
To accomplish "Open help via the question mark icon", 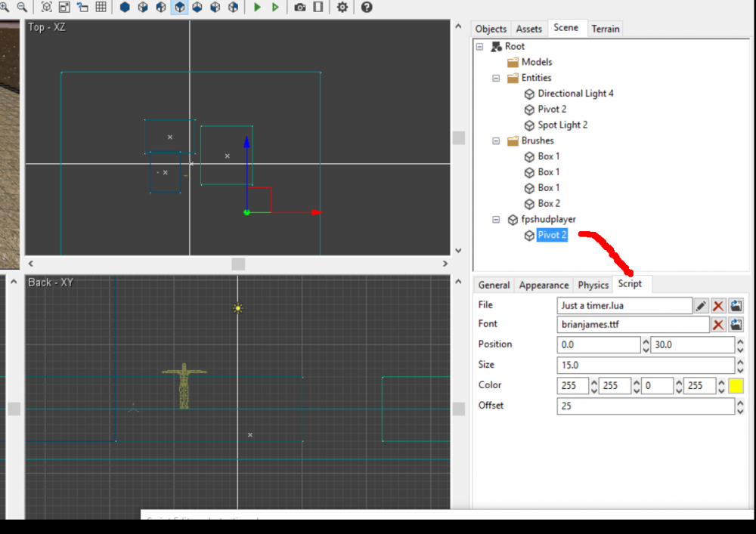I will click(x=367, y=7).
